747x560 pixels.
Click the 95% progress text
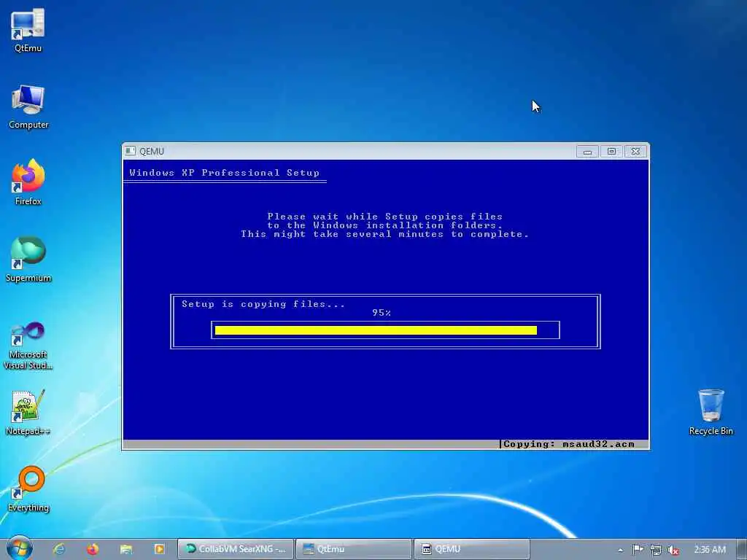[x=382, y=313]
